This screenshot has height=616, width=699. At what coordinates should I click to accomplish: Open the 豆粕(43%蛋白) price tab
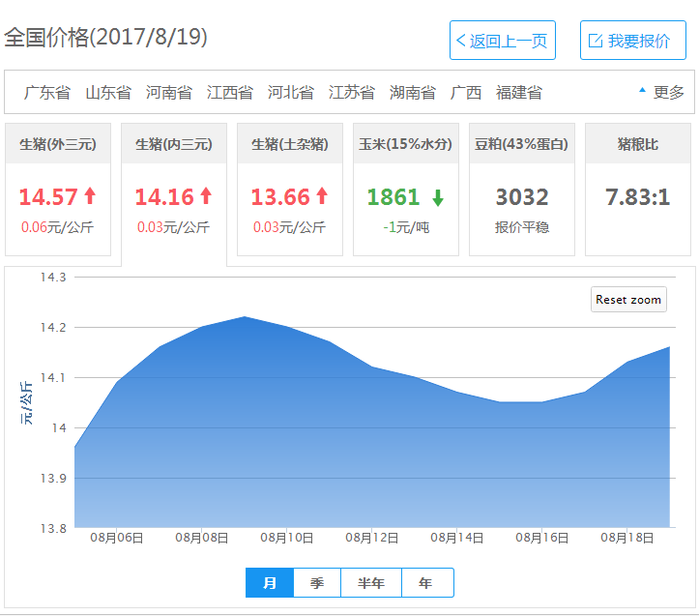click(x=522, y=144)
